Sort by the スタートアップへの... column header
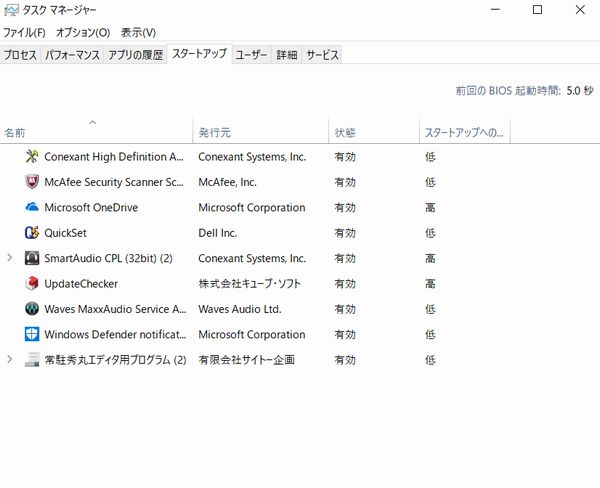Viewport: 600px width, 488px height. point(464,133)
